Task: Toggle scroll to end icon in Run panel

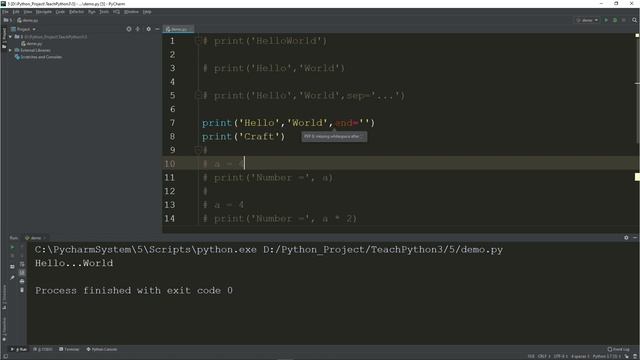Action: tap(22, 273)
